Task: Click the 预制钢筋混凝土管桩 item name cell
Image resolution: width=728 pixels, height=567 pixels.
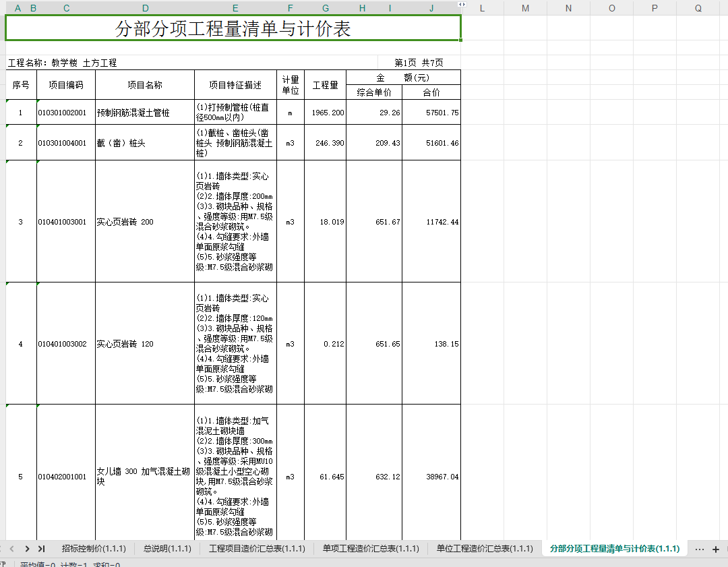Action: [145, 113]
